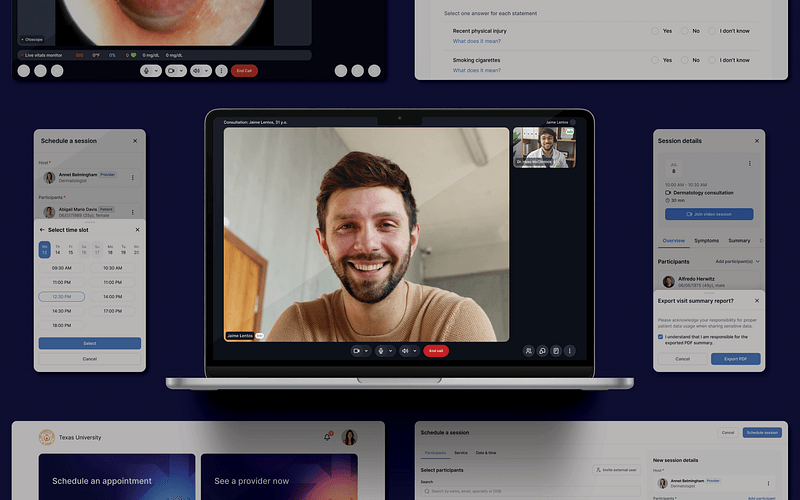Open the Add participant(s) dropdown

tap(736, 261)
